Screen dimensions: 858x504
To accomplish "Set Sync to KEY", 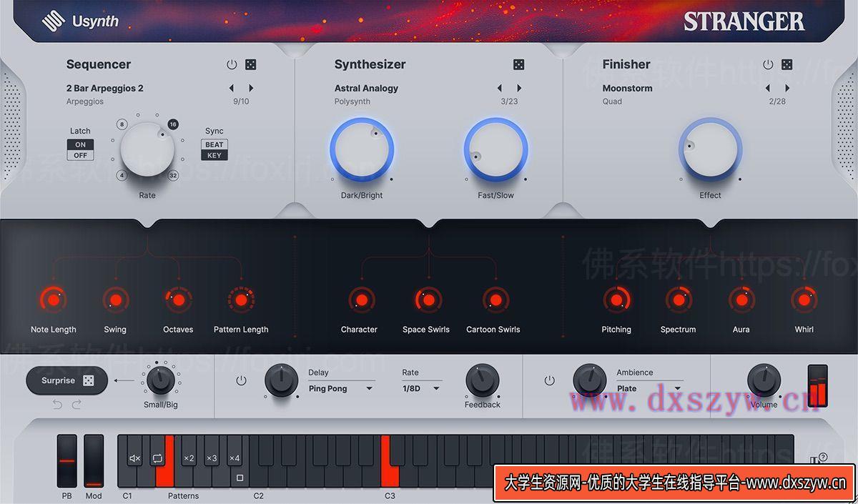I will pyautogui.click(x=214, y=155).
